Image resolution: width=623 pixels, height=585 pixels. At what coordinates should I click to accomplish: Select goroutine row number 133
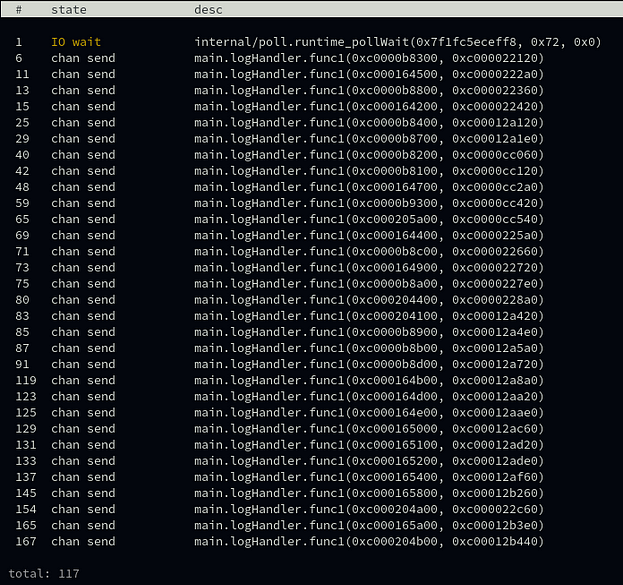312,461
